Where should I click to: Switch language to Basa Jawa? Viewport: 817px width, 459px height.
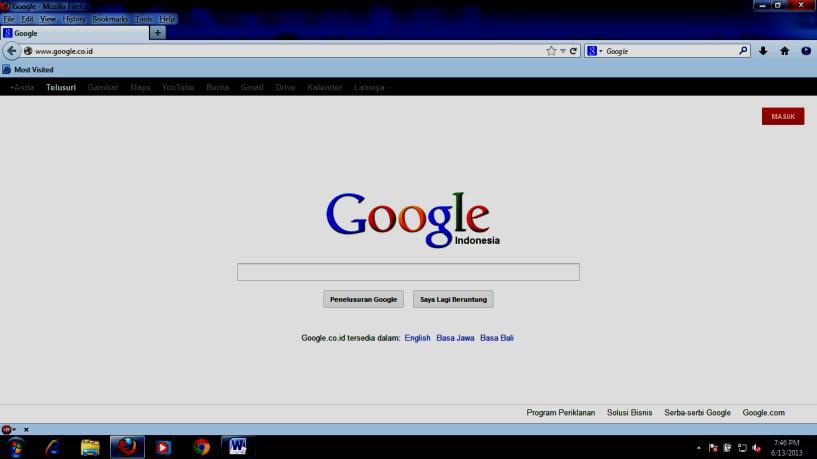point(455,338)
